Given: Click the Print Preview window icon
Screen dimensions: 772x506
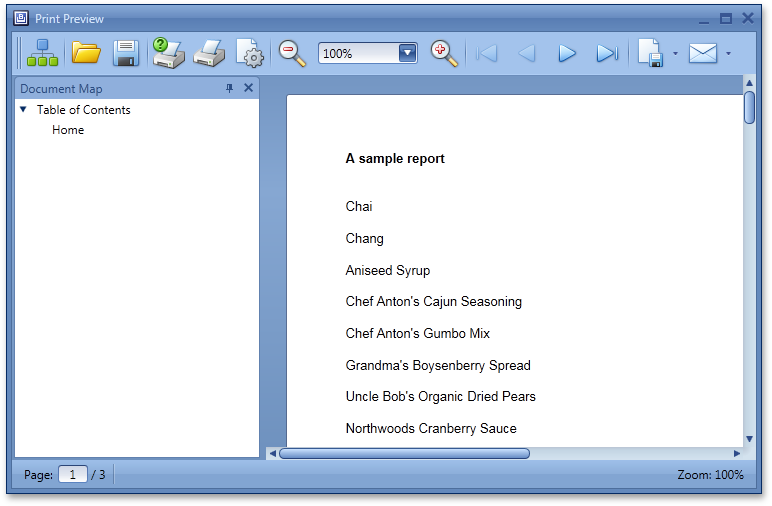Looking at the screenshot, I should (21, 19).
